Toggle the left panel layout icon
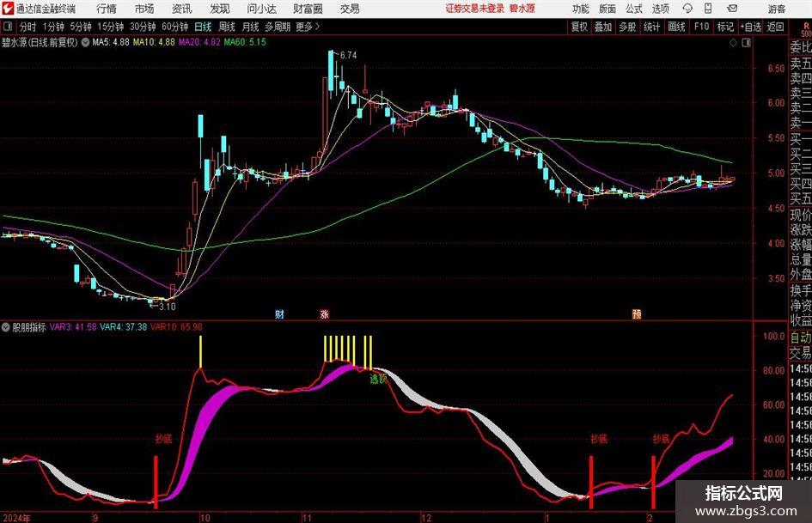The width and height of the screenshot is (812, 523). 8,27
